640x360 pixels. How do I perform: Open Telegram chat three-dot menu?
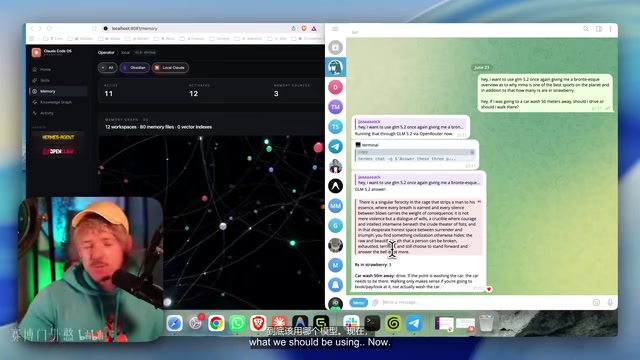[x=611, y=29]
